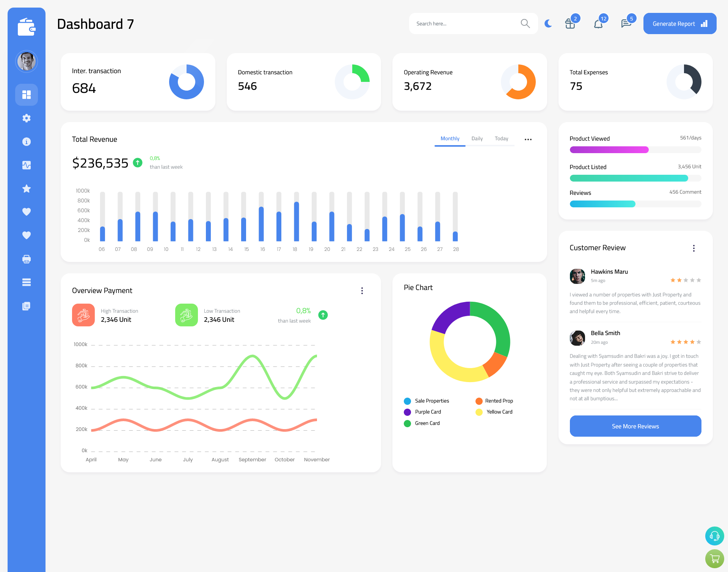The image size is (728, 572).
Task: Switch to Daily revenue tab
Action: pyautogui.click(x=477, y=139)
